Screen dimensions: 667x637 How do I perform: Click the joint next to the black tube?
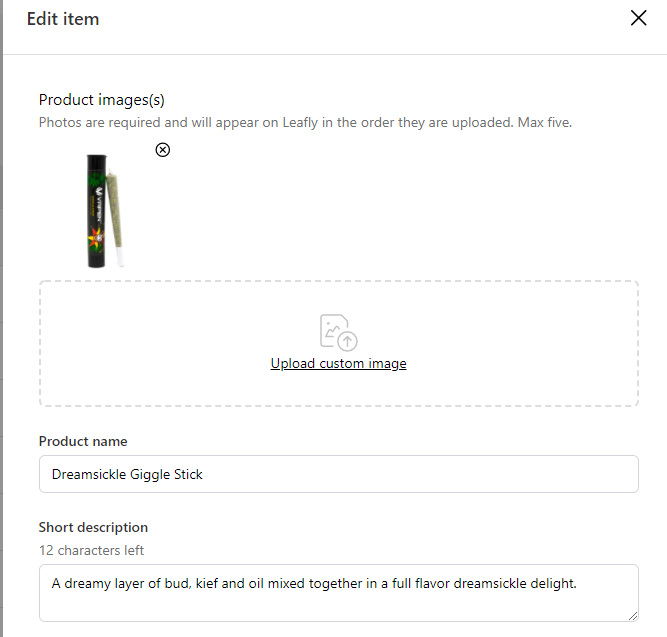115,215
